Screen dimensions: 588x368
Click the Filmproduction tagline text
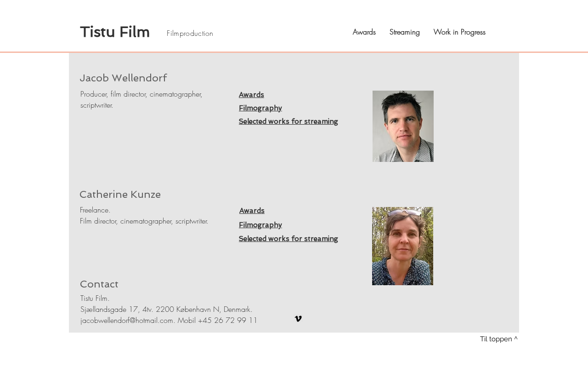coord(190,34)
